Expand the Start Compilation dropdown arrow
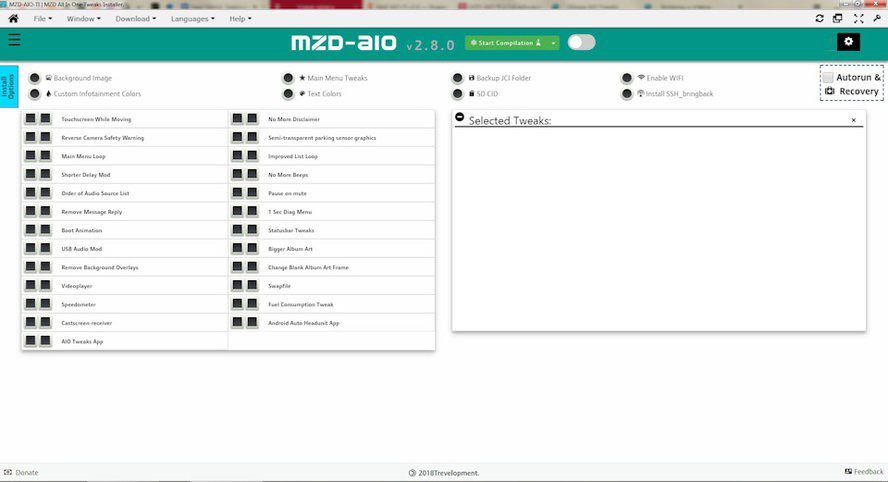 pos(554,43)
